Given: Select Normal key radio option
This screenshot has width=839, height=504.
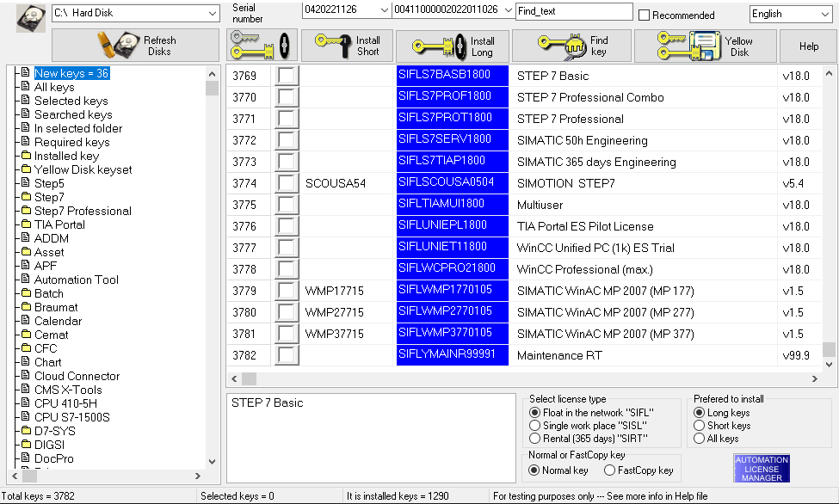Looking at the screenshot, I should click(x=534, y=470).
